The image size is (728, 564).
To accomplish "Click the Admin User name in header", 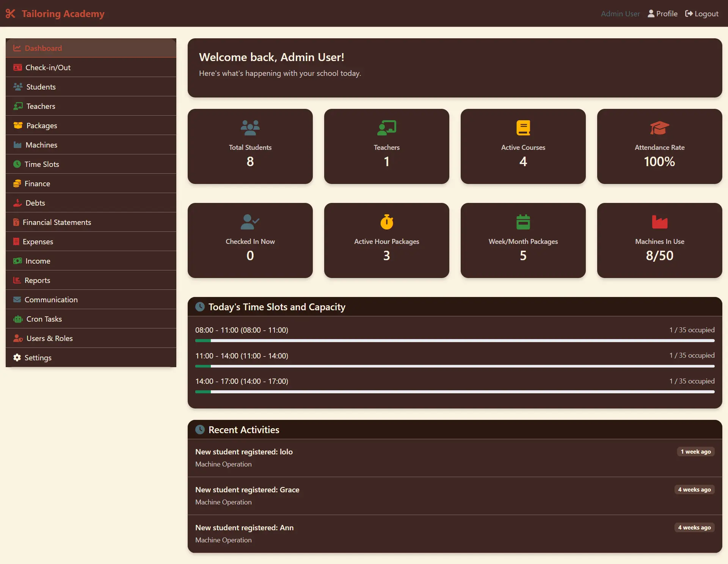I will click(x=620, y=14).
